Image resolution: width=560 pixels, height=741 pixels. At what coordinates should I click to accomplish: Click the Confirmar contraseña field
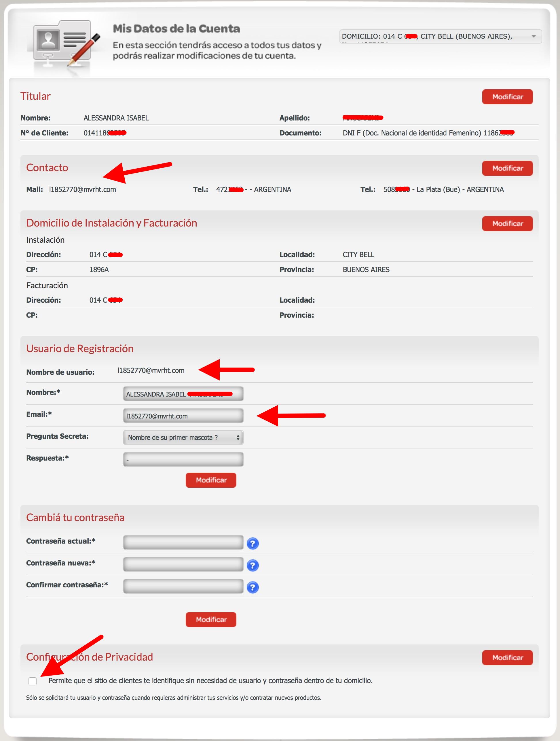[x=183, y=586]
